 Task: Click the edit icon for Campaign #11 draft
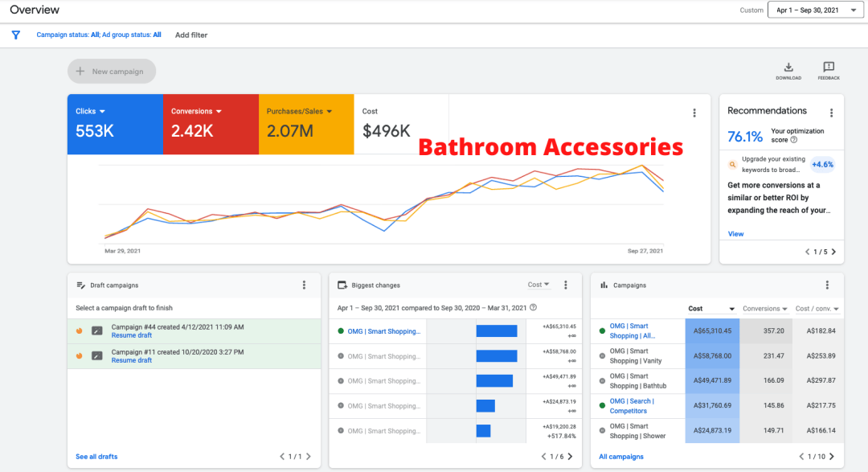click(97, 355)
